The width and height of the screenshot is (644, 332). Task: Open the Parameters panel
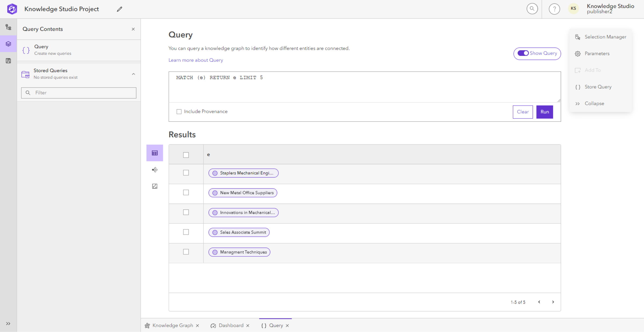[x=597, y=53]
